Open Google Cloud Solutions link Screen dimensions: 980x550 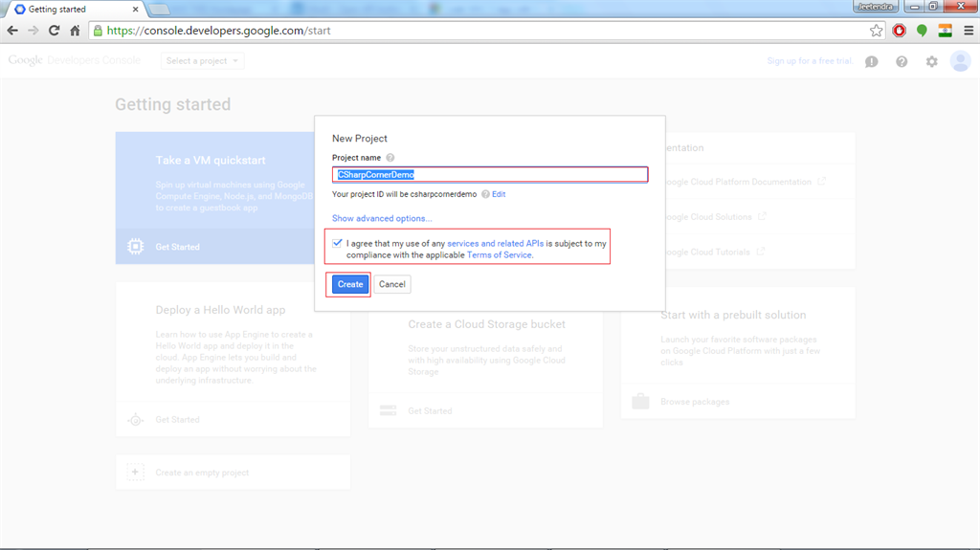[709, 217]
